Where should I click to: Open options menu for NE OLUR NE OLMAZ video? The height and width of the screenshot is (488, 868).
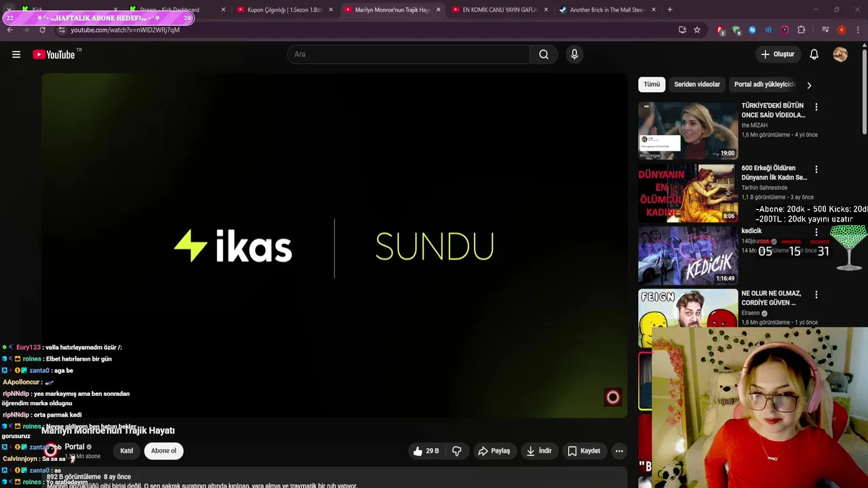click(816, 295)
